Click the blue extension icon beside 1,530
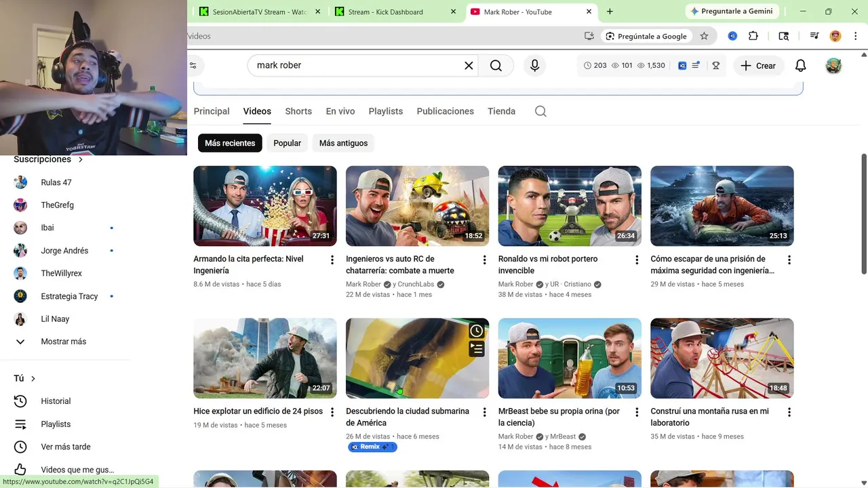Viewport: 868px width, 488px height. 682,66
